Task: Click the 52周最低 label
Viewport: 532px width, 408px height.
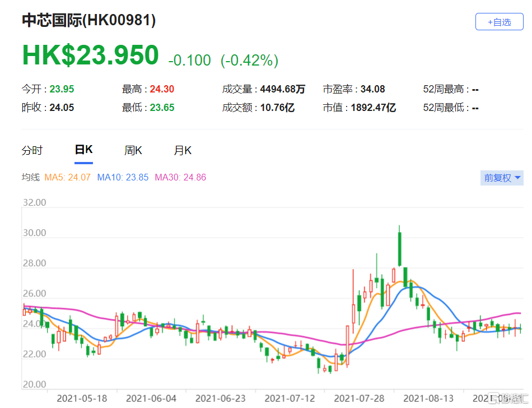Action: 444,108
